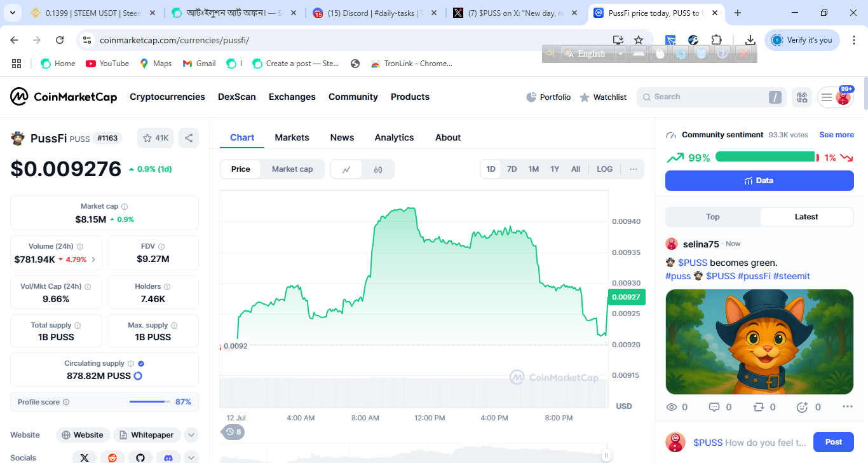Vote bullish with the green up-arrow
Viewport: 868px width, 463px height.
click(675, 158)
